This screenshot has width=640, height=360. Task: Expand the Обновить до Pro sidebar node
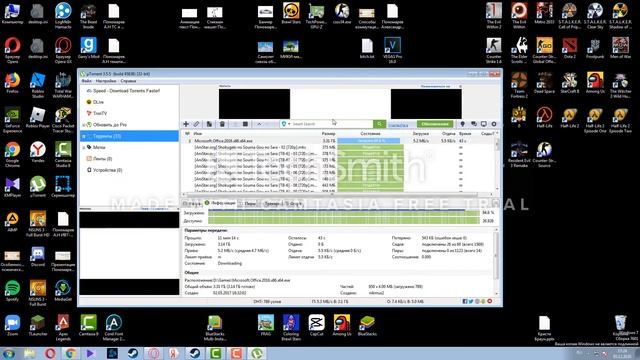tap(84, 125)
